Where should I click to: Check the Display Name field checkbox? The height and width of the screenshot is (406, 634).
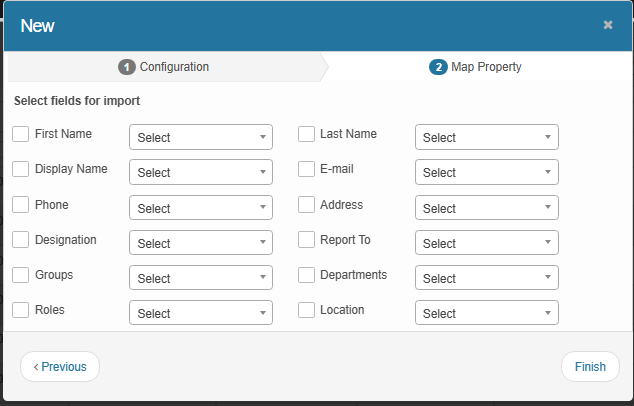point(21,169)
